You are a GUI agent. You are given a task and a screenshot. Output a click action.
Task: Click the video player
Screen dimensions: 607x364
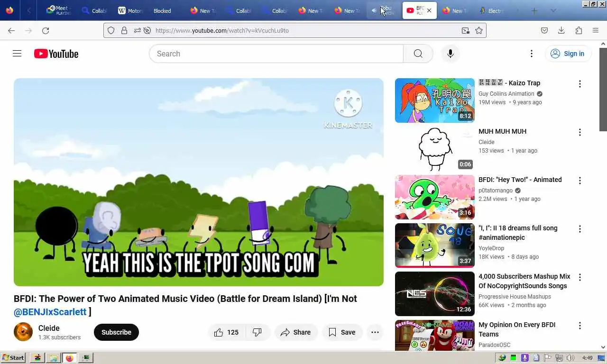click(199, 182)
